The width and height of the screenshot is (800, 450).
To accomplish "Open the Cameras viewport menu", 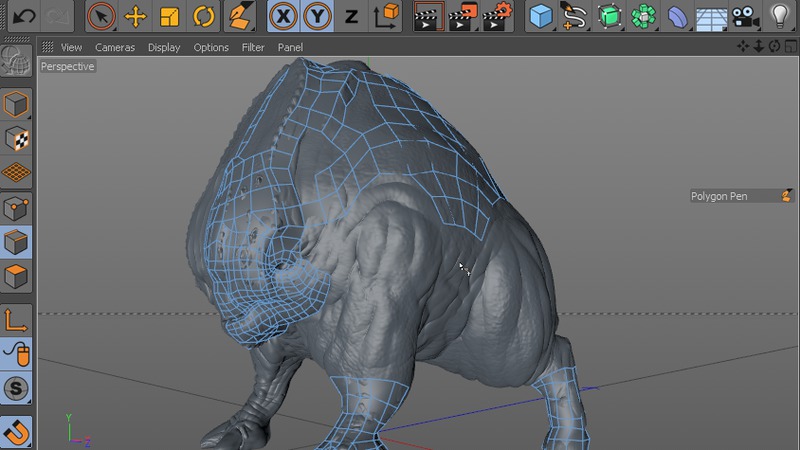I will (x=114, y=47).
